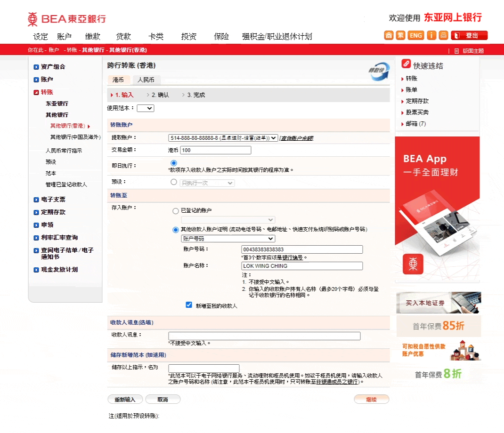Open the 投资 menu
Screen dimensions: 504x433
pos(189,37)
